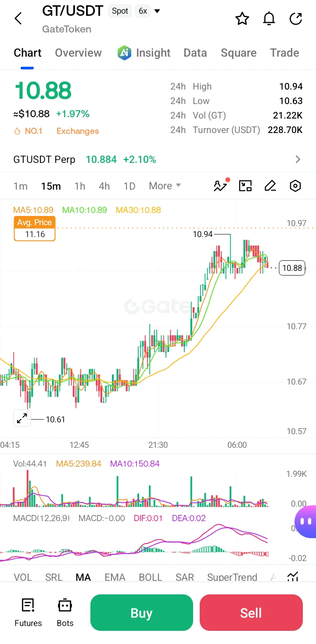Tap the Spot badge
Viewport: 316px width, 644px height.
click(120, 11)
